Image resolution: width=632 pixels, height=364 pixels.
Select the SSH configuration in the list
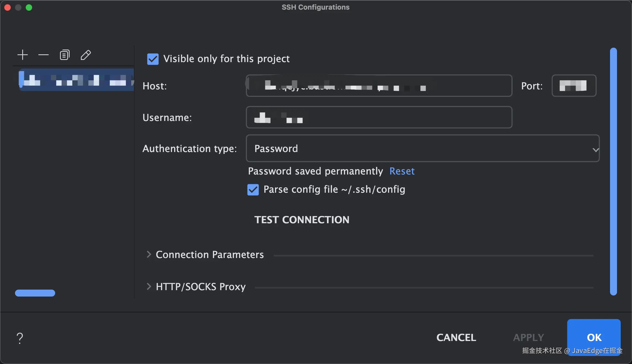click(76, 80)
